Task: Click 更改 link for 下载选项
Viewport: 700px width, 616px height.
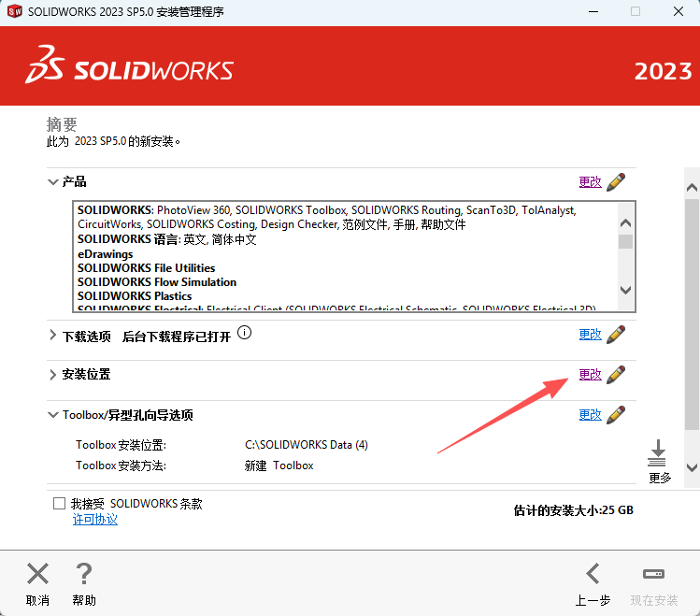Action: click(590, 335)
